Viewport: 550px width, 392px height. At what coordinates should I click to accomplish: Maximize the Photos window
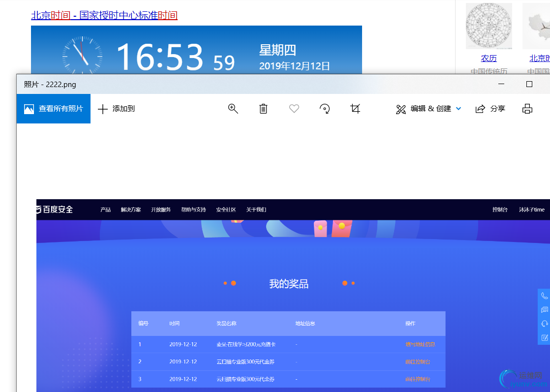(x=529, y=84)
